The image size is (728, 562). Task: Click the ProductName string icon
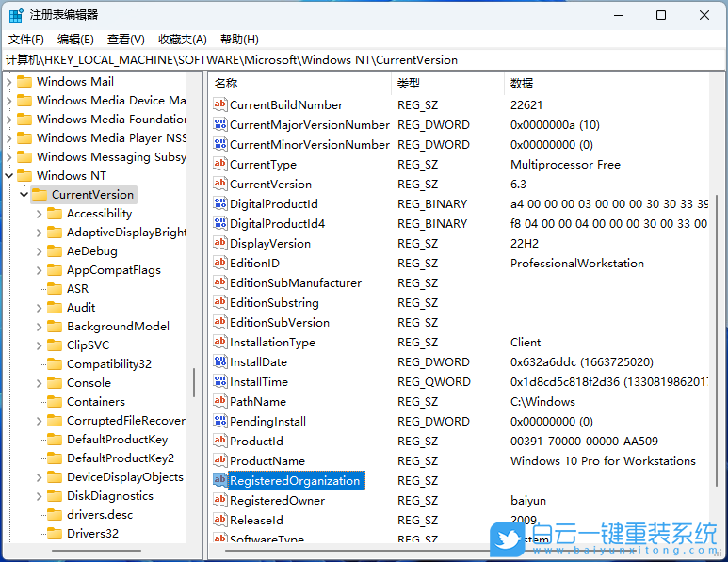click(220, 460)
